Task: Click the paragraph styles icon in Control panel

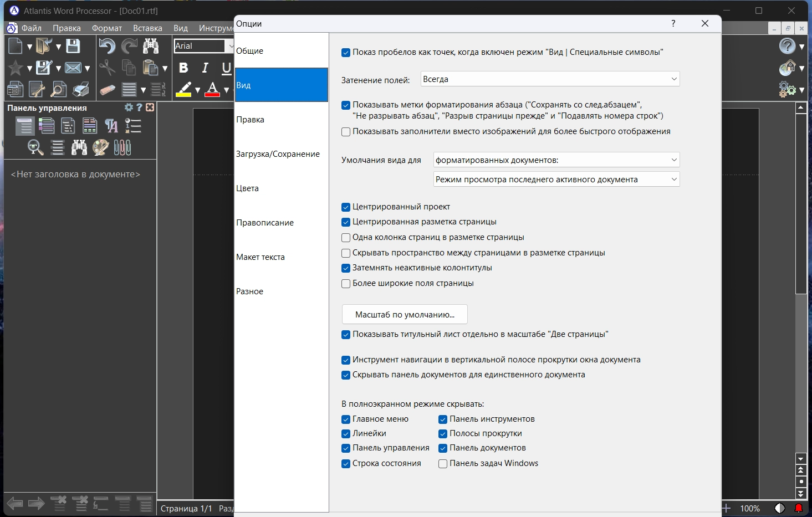Action: 111,126
